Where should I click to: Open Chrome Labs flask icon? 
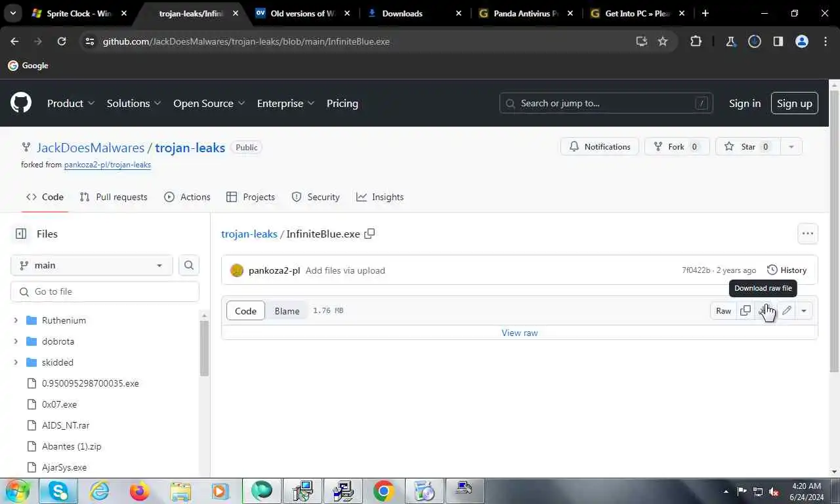click(730, 41)
